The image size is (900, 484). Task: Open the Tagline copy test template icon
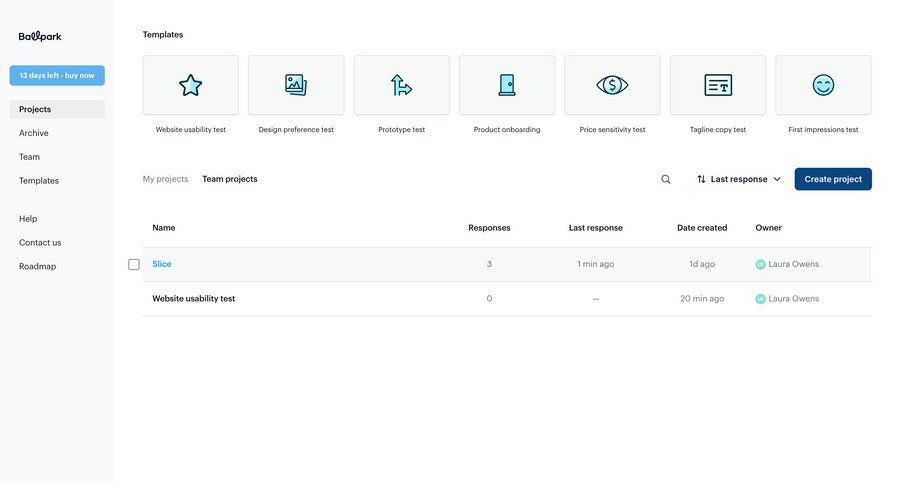tap(718, 86)
